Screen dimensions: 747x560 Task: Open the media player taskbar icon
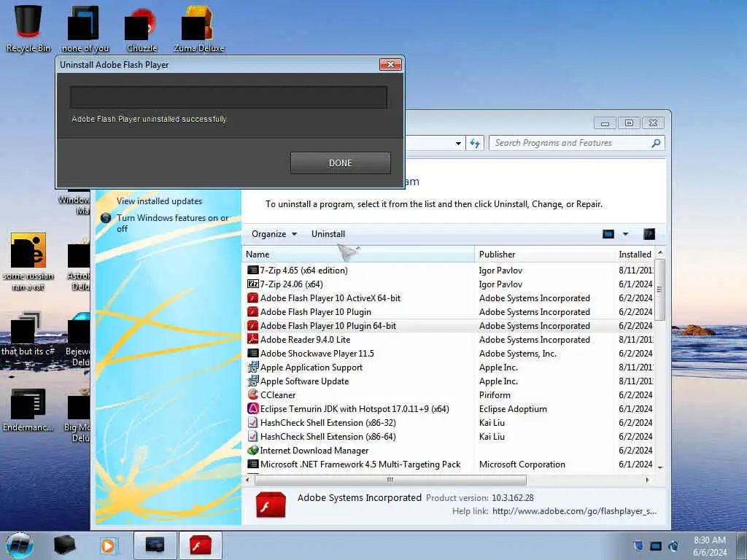(x=108, y=545)
